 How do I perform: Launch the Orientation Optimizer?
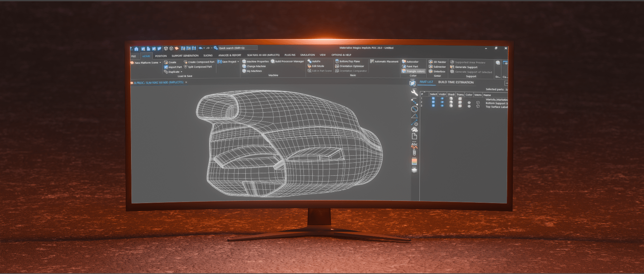pyautogui.click(x=351, y=66)
